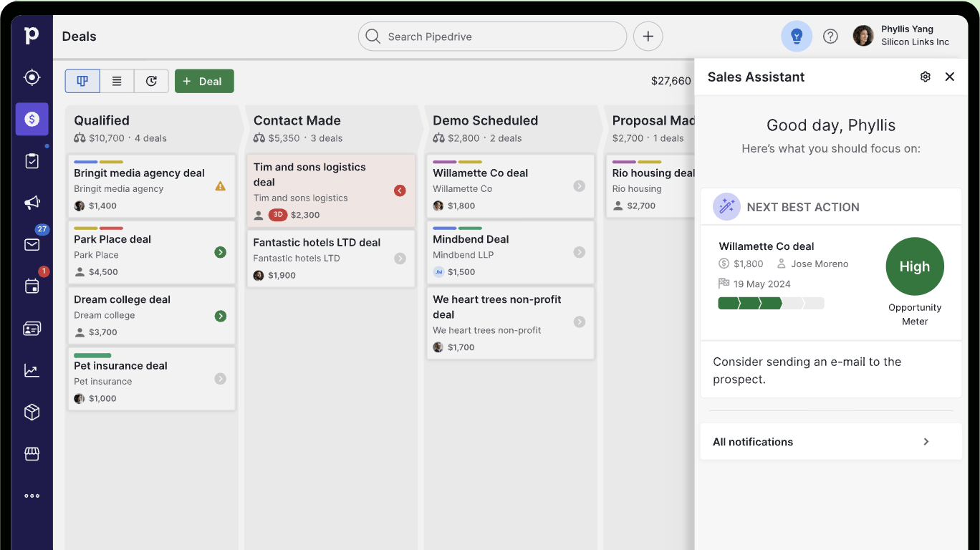980x550 pixels.
Task: Switch to the forecast view
Action: (x=151, y=81)
